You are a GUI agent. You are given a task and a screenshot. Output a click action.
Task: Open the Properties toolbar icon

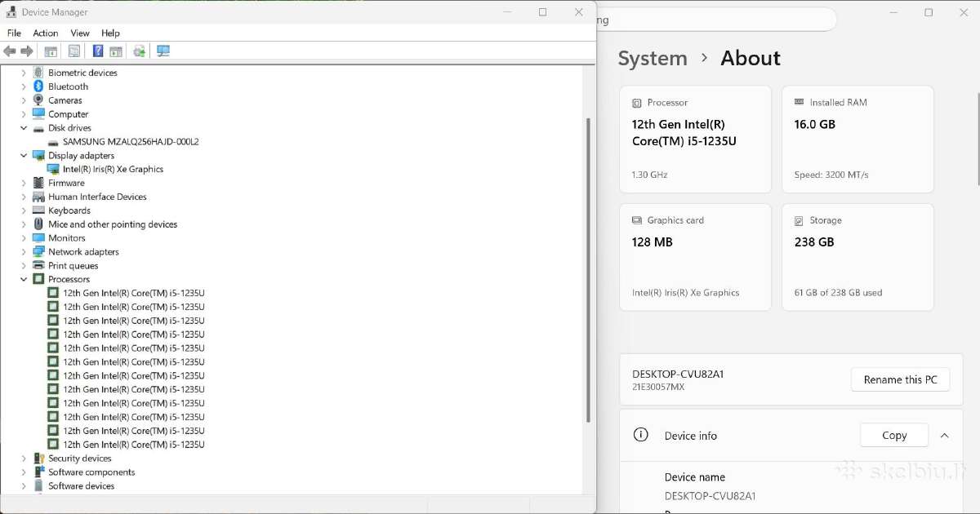pos(74,51)
